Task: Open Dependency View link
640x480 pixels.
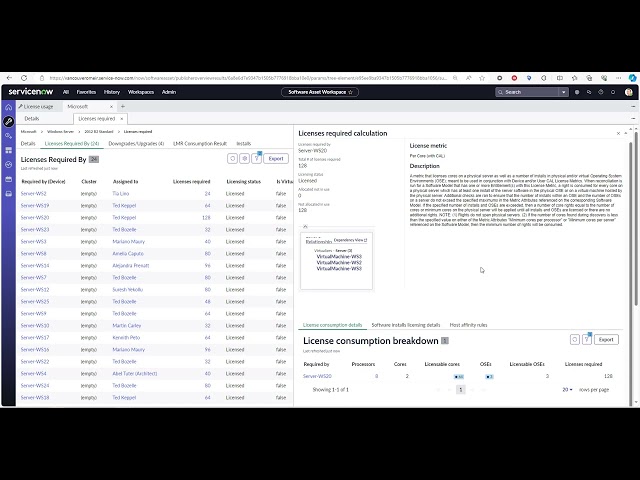Action: pos(350,240)
